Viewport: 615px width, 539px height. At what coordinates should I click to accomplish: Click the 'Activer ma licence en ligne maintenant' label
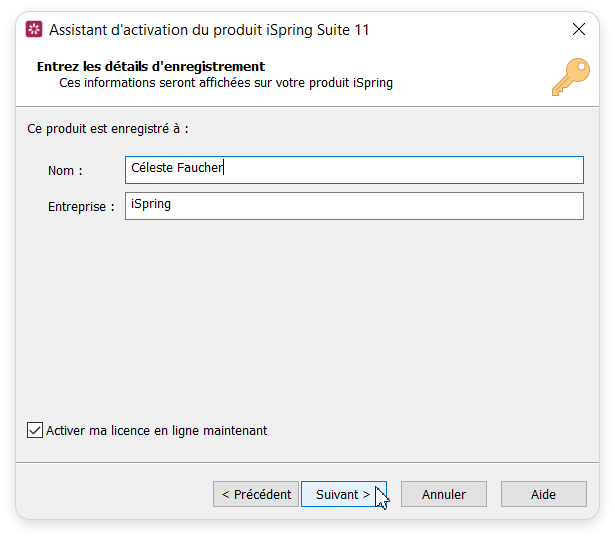(x=157, y=431)
